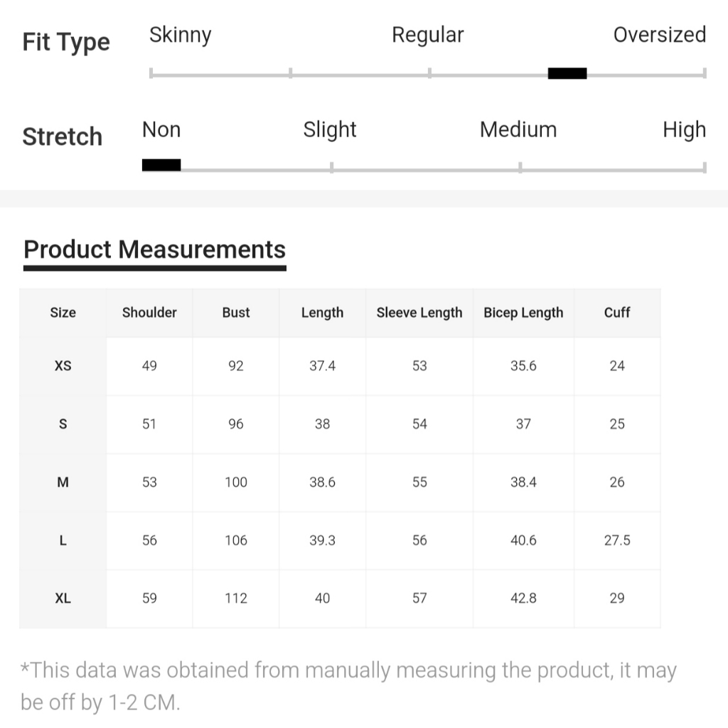Click the Shoulder column header
The width and height of the screenshot is (728, 728).
[149, 312]
